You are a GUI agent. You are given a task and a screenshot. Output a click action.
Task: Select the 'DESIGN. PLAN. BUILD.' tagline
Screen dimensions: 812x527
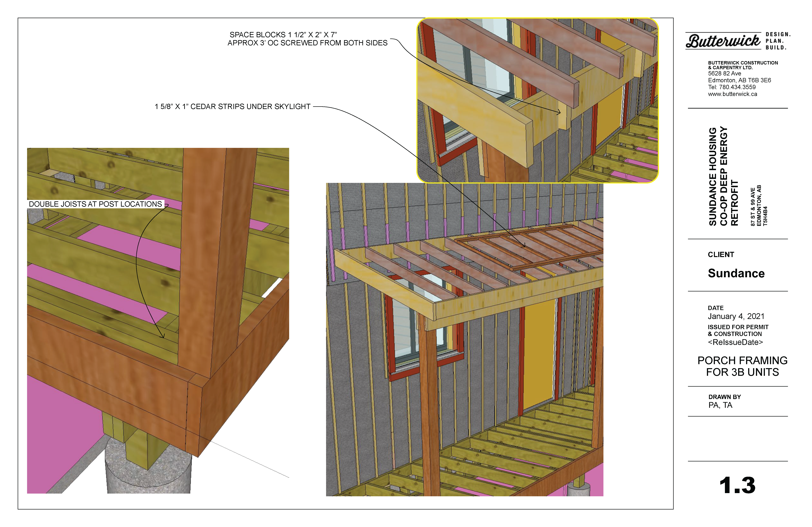(778, 41)
